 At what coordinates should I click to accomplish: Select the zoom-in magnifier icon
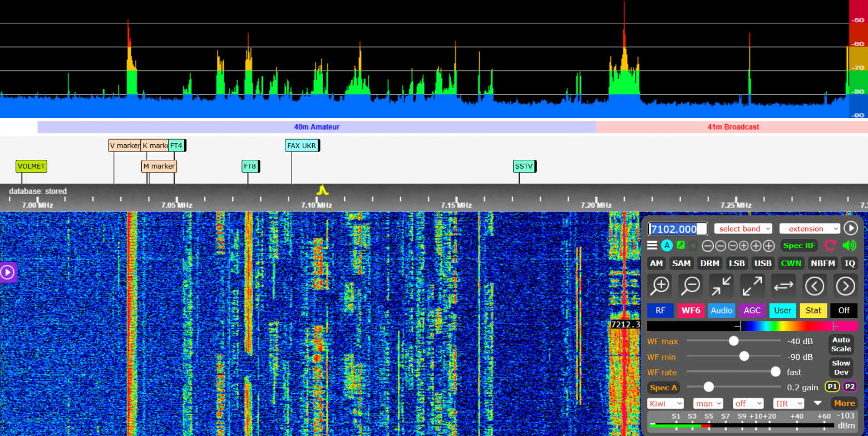pyautogui.click(x=659, y=286)
